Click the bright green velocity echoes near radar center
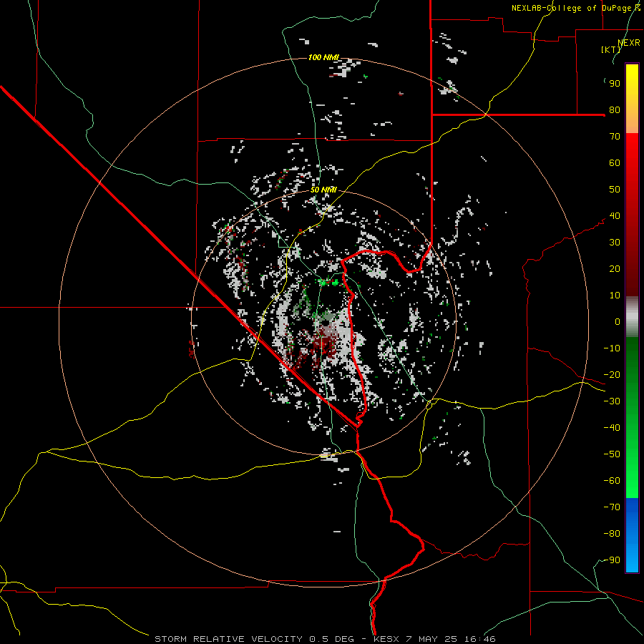The height and width of the screenshot is (644, 644). 328,282
